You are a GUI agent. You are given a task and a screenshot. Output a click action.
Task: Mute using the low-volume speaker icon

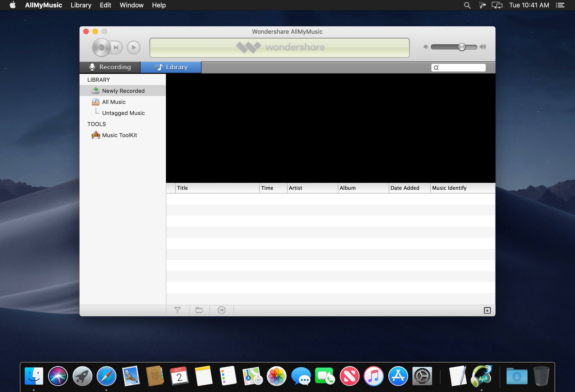point(425,47)
